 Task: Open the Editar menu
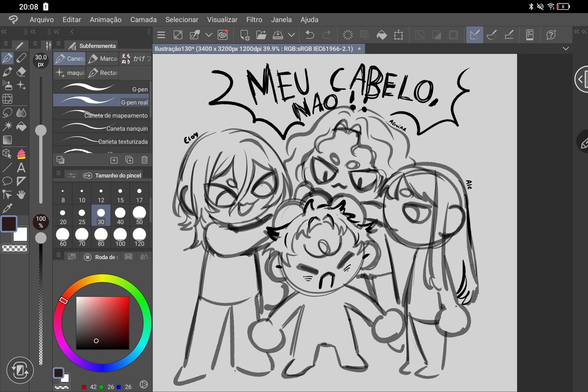72,20
